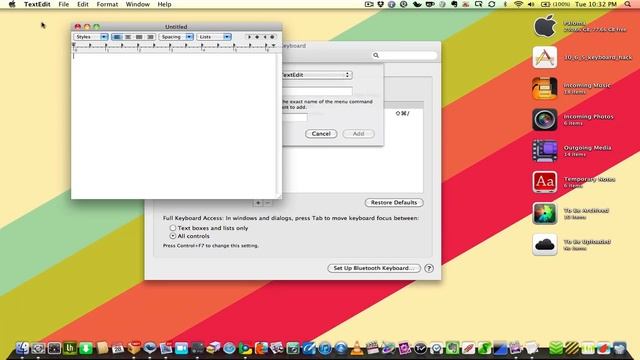Click the Menu Title text field
The height and width of the screenshot is (360, 640).
tap(317, 91)
